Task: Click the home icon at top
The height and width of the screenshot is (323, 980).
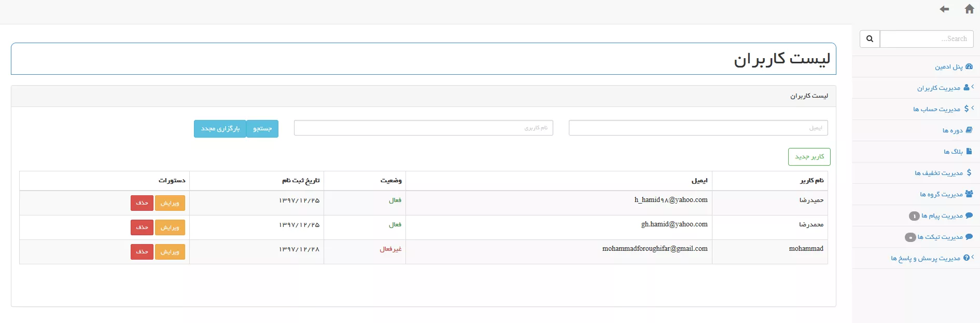Action: (x=969, y=9)
